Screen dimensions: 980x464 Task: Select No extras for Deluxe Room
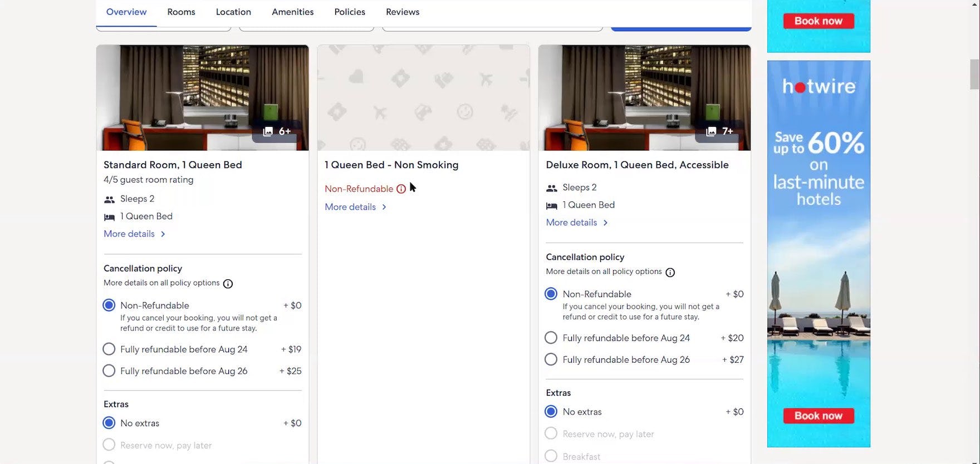(551, 412)
